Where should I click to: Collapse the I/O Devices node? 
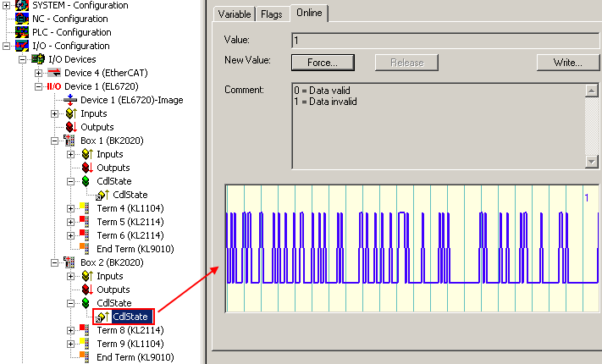pyautogui.click(x=22, y=59)
